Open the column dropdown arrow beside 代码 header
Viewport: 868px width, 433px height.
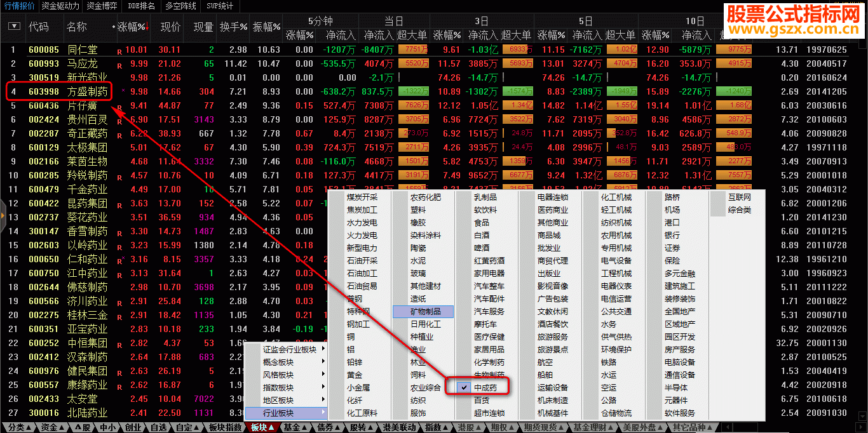15,27
